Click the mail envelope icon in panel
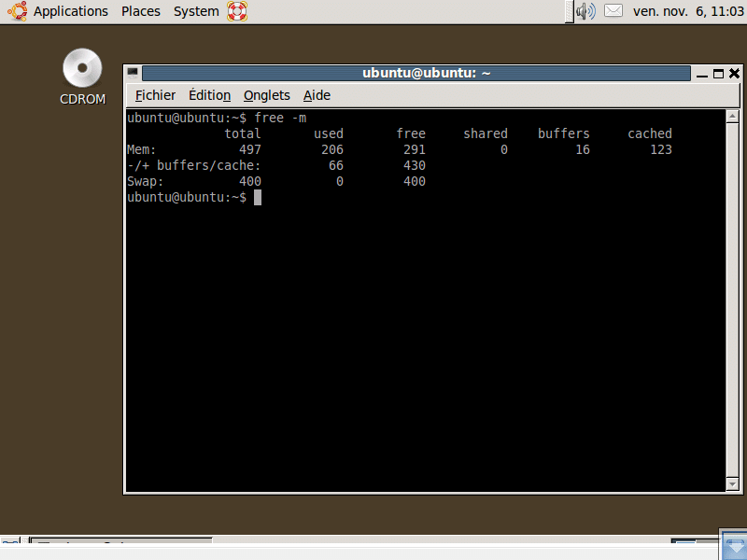The height and width of the screenshot is (560, 747). click(613, 10)
